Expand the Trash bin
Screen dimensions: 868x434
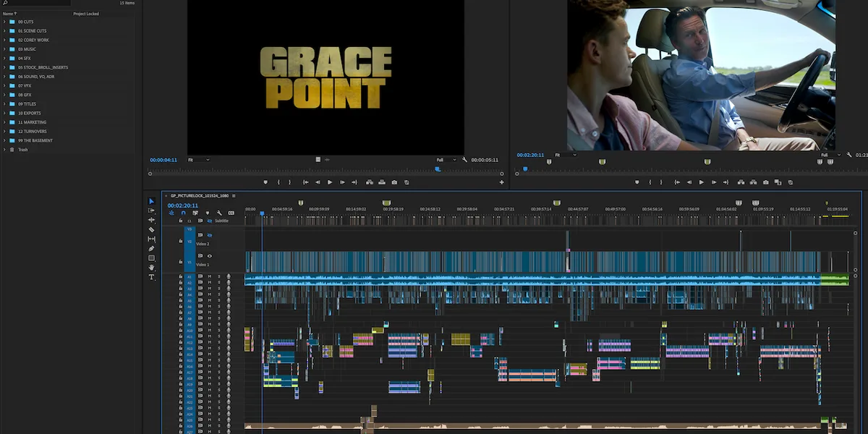[4, 150]
